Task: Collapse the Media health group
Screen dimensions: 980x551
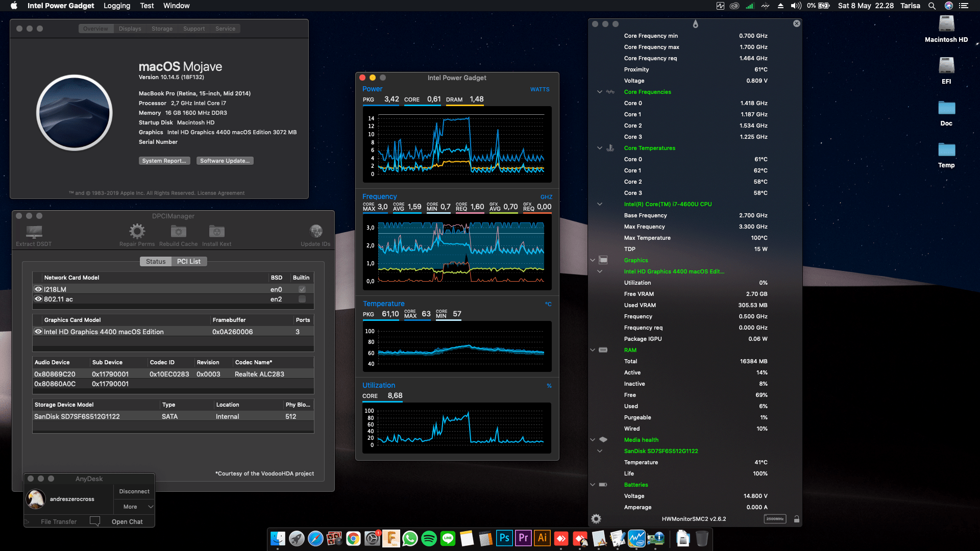Action: (593, 440)
